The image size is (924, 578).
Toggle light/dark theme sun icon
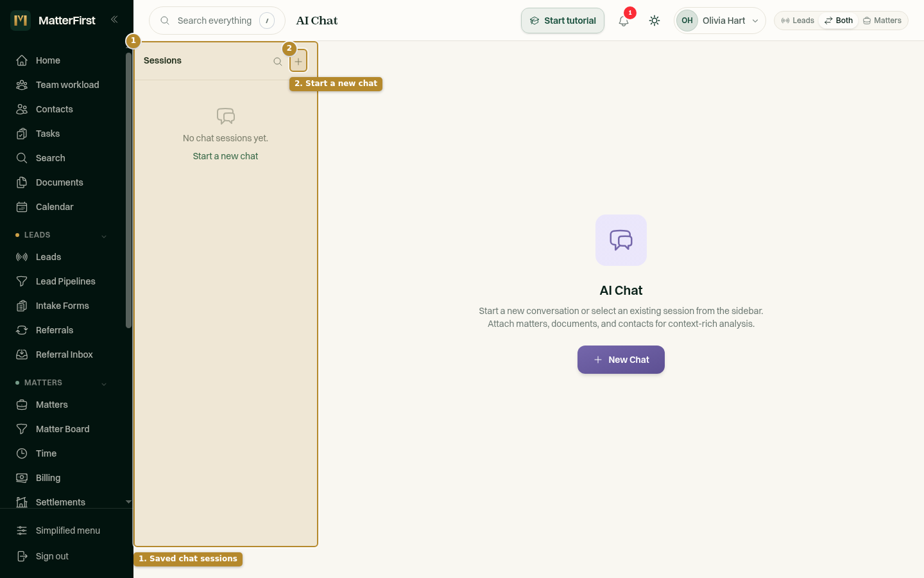coord(654,21)
